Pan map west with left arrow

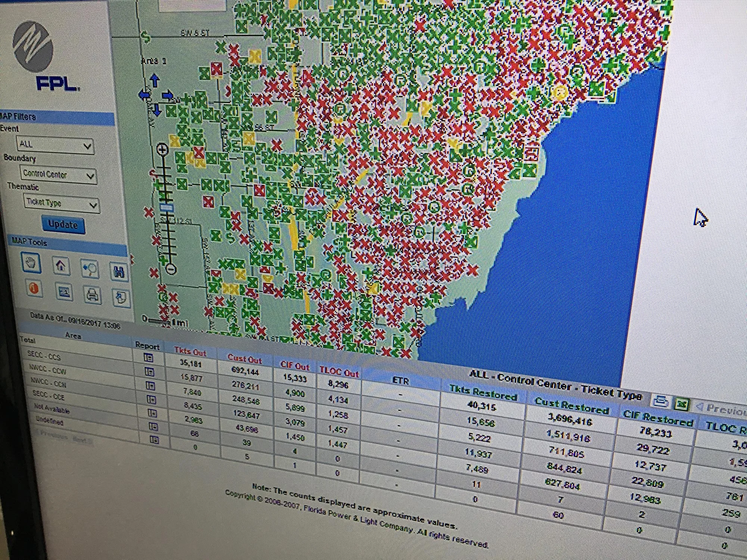click(x=143, y=95)
